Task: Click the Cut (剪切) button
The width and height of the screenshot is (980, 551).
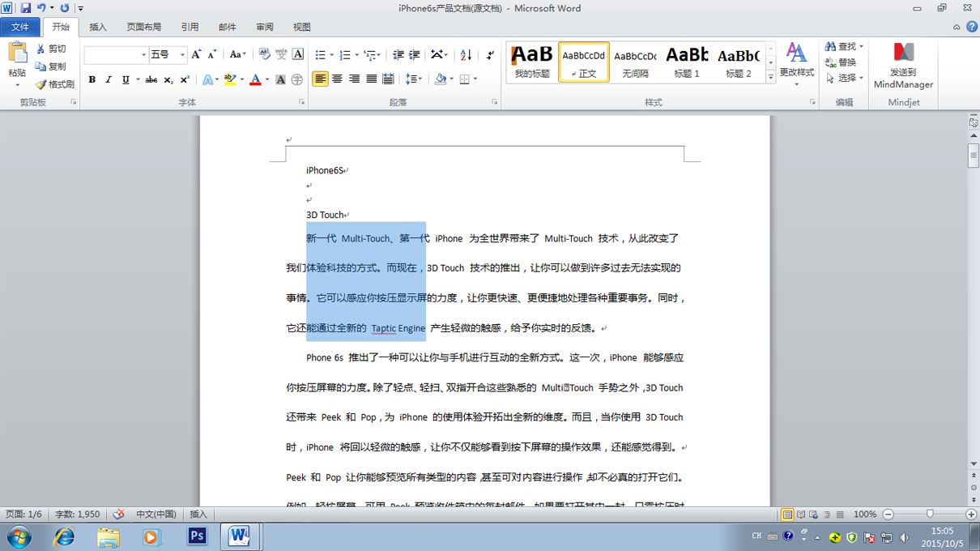Action: pos(51,49)
